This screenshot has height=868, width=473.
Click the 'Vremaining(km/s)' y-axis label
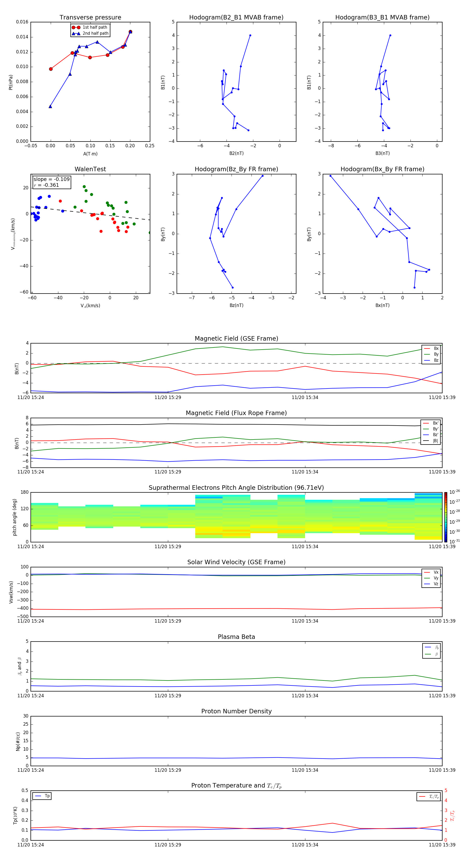click(x=13, y=234)
